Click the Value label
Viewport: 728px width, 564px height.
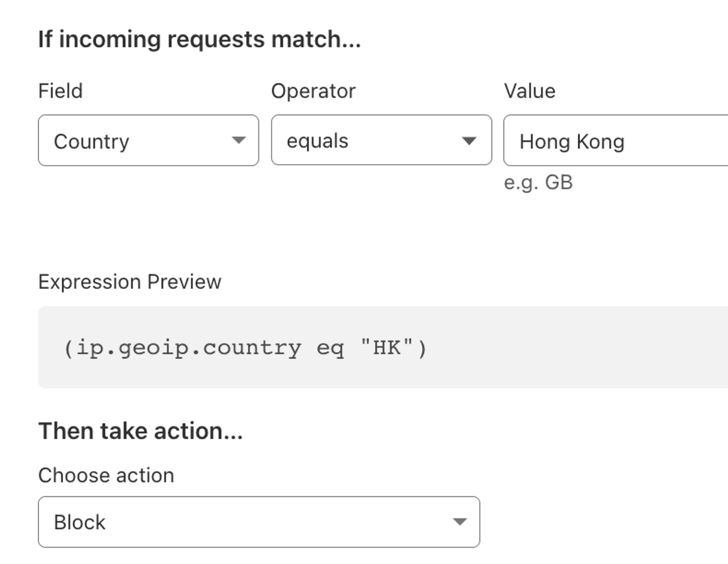530,91
